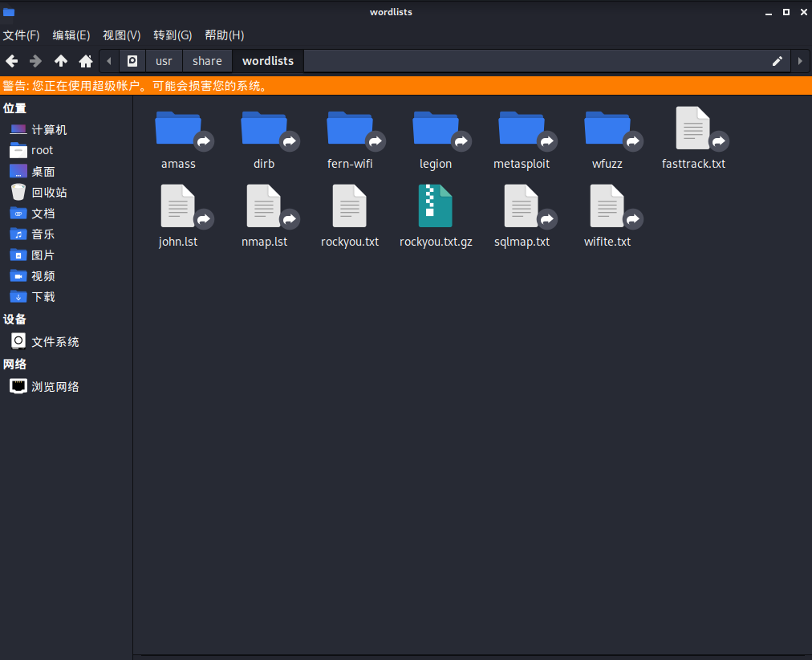Select the amass folder icon
The width and height of the screenshot is (812, 660).
[x=178, y=128]
